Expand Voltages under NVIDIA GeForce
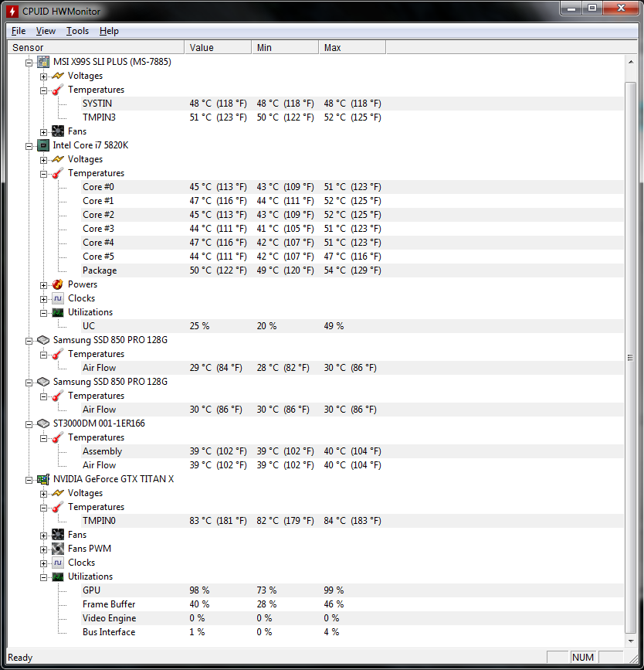Image resolution: width=644 pixels, height=670 pixels. pos(43,494)
